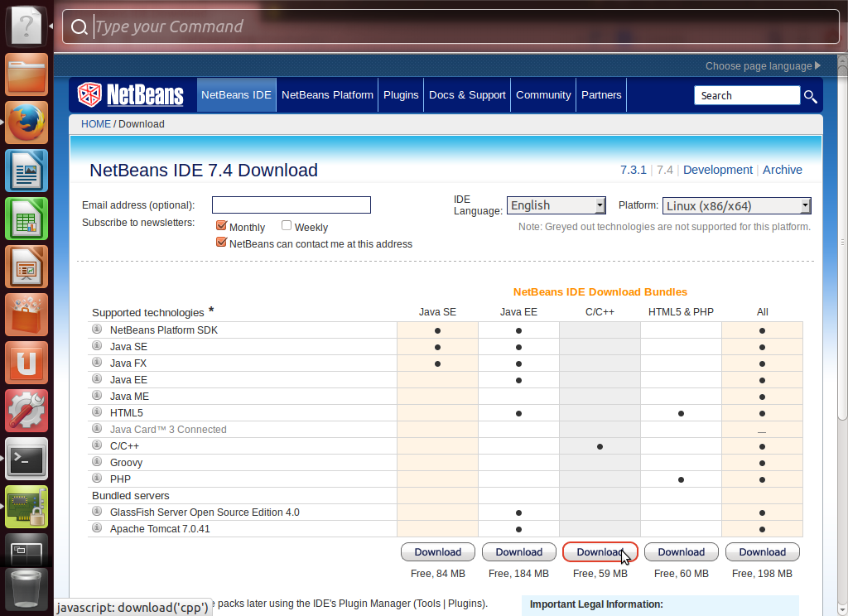Focus the Type your Command field
The image size is (848, 616).
(x=450, y=26)
